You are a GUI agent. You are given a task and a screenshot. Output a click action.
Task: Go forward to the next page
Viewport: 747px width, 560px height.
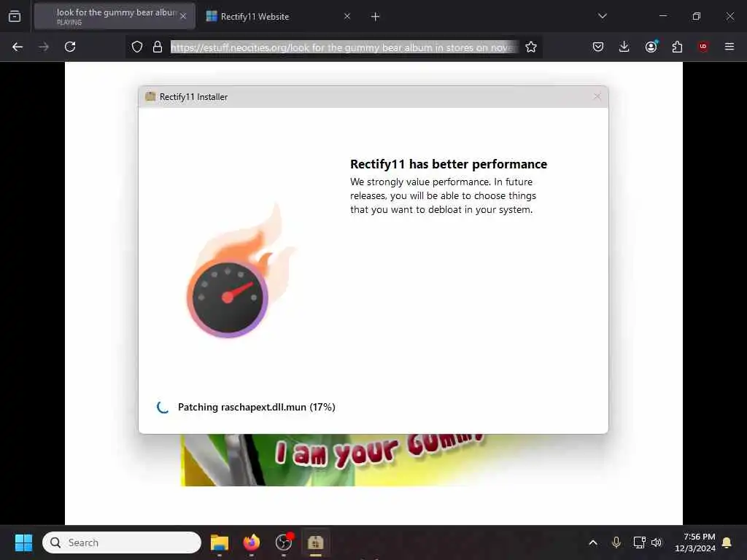coord(44,47)
